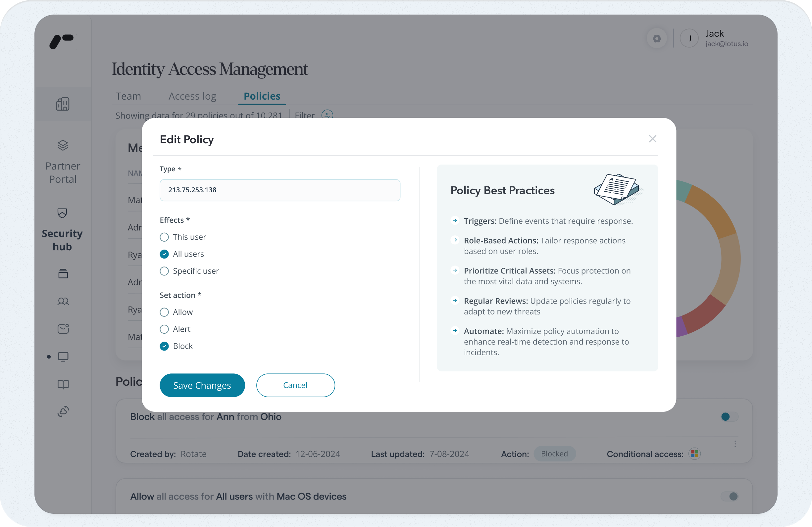Image resolution: width=812 pixels, height=527 pixels.
Task: Click the Cancel button
Action: pyautogui.click(x=295, y=385)
